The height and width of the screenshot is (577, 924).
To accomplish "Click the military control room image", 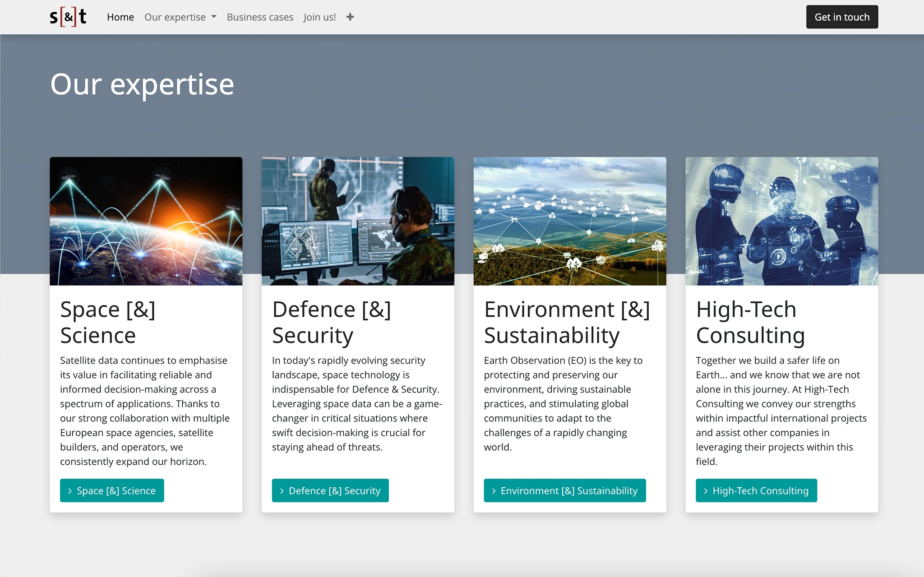I will coord(358,221).
